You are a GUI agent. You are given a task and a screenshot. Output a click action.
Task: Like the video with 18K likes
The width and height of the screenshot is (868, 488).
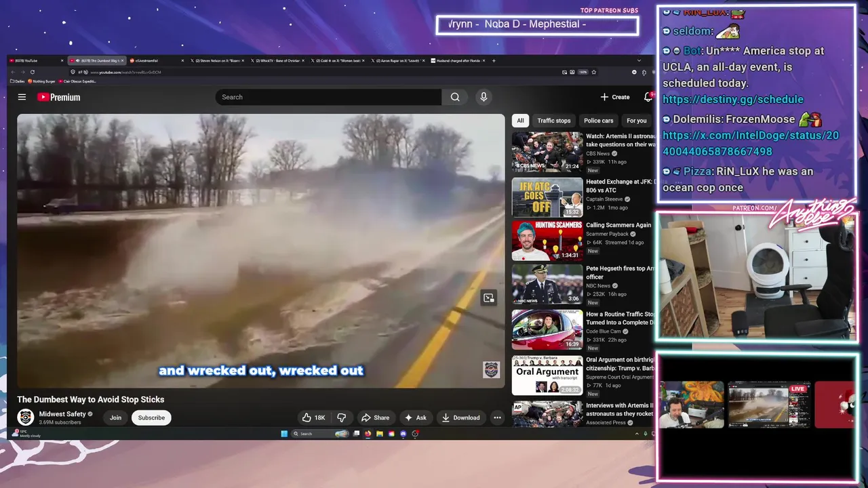pyautogui.click(x=313, y=418)
